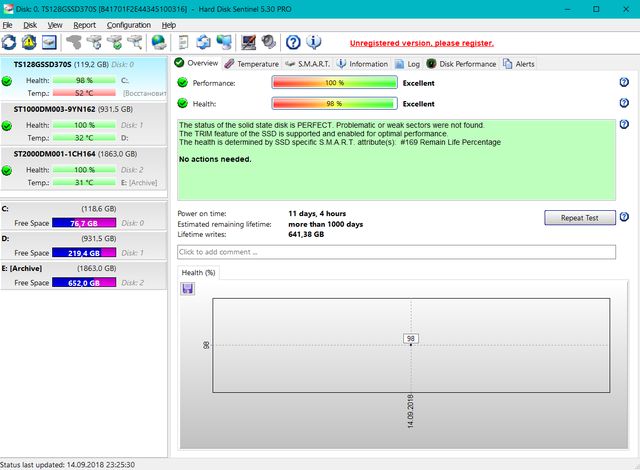Switch to the Disk Performance tab

[461, 64]
